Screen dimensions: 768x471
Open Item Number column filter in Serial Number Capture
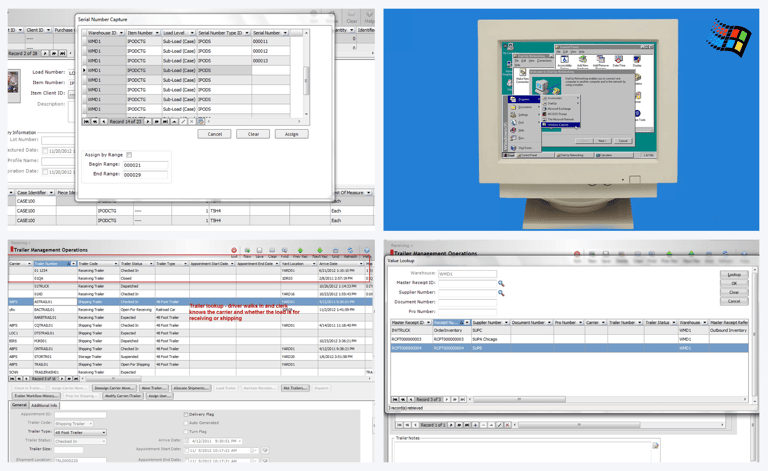157,33
